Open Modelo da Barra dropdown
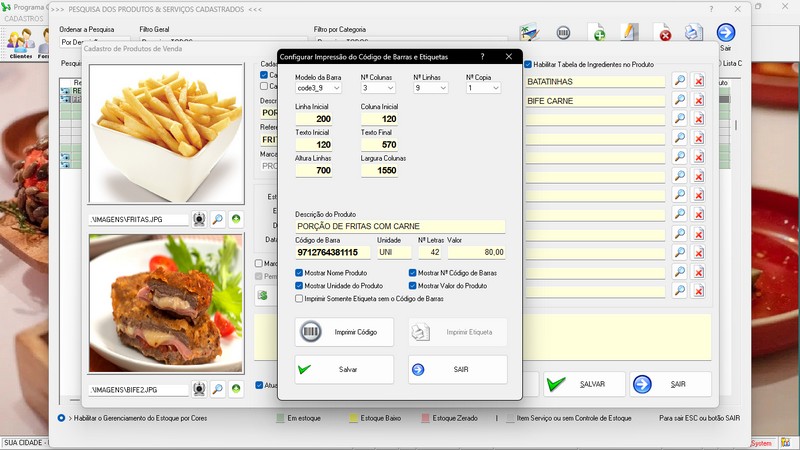The width and height of the screenshot is (800, 450). pyautogui.click(x=318, y=88)
